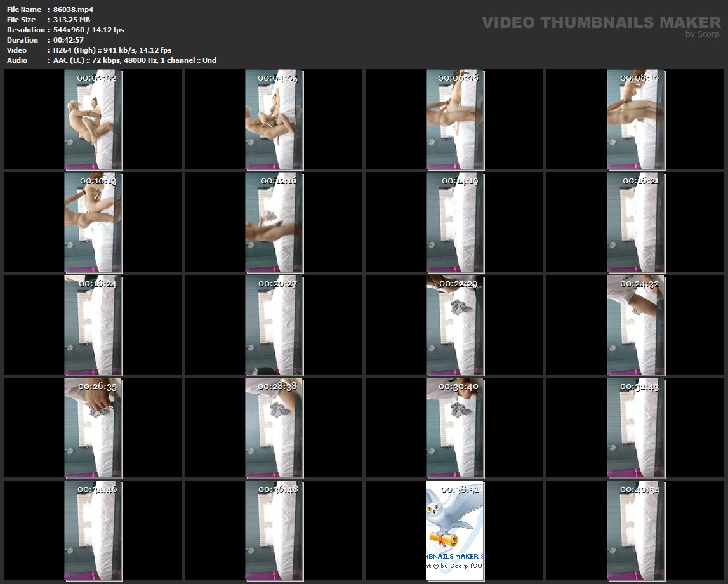728x584 pixels.
Task: Open the frame at timestamp 00:12:16
Action: tap(274, 222)
